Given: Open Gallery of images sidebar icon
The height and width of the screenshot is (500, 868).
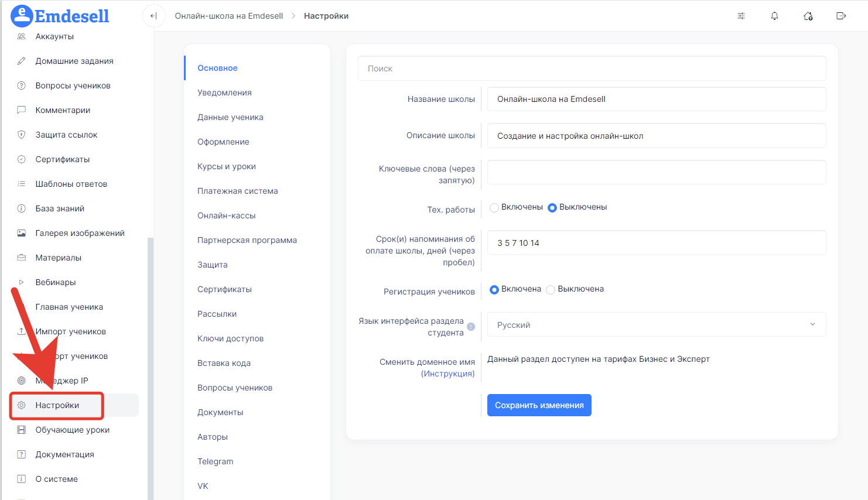Looking at the screenshot, I should click(x=22, y=233).
